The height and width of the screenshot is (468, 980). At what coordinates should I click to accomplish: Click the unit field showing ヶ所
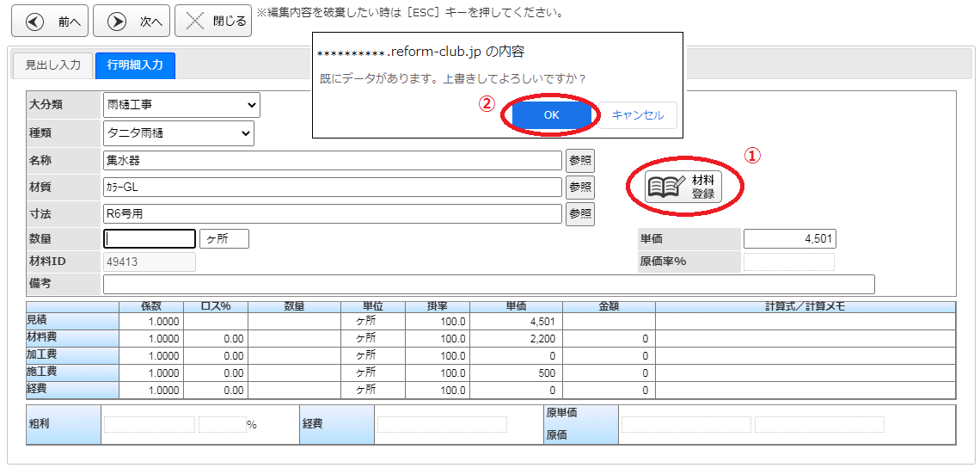[224, 239]
